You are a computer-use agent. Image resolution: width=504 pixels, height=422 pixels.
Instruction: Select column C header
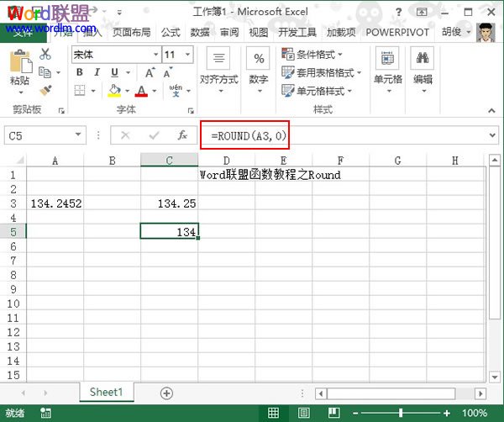[x=169, y=161]
